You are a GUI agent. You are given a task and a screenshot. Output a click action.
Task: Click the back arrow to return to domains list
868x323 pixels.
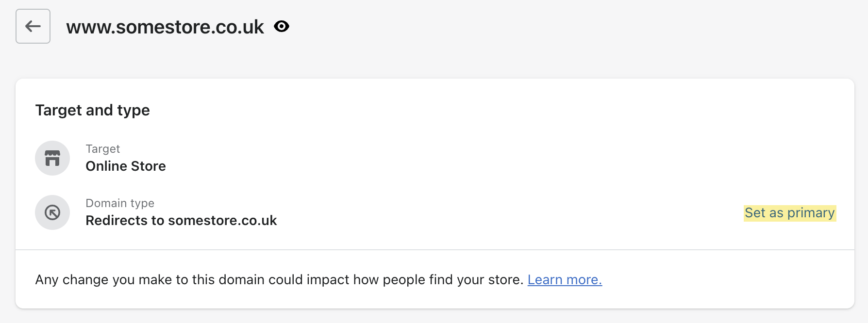click(33, 27)
